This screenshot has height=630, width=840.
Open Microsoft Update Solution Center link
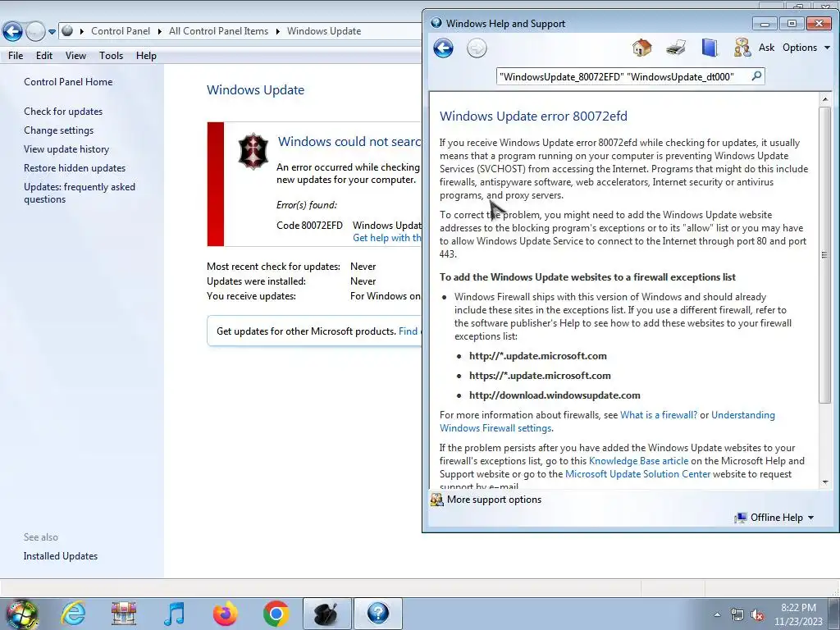point(637,474)
